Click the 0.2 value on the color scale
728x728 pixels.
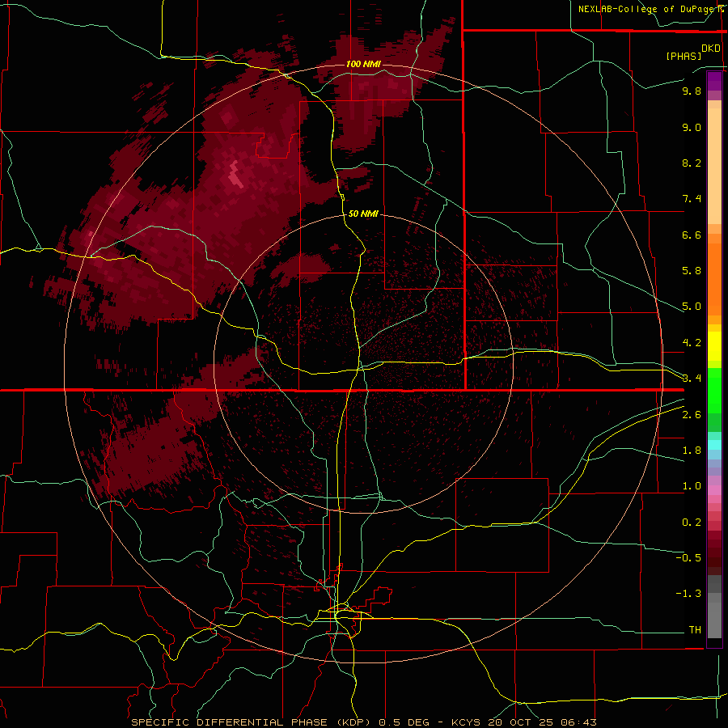click(x=692, y=523)
